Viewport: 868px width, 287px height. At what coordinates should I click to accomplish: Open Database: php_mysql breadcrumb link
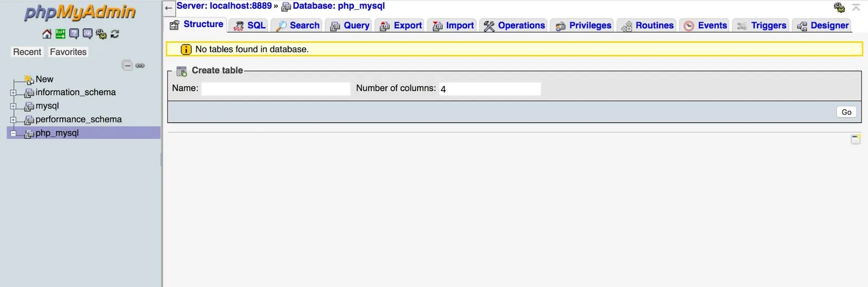[339, 6]
